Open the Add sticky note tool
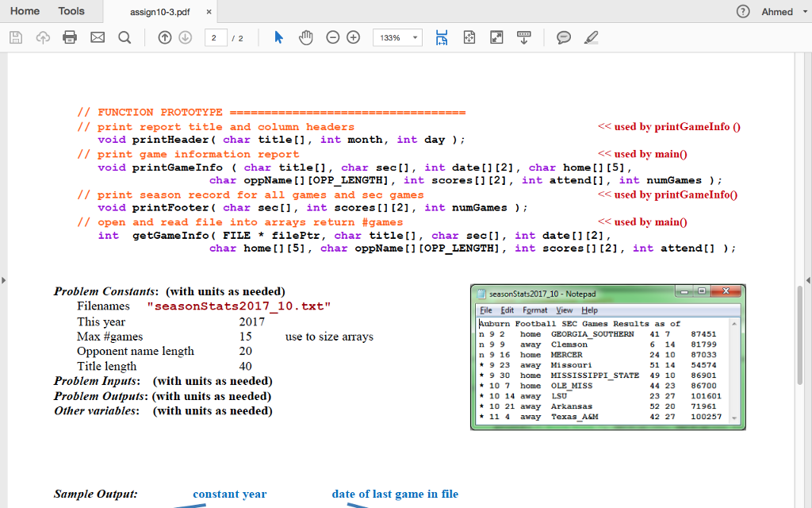812x508 pixels. pos(564,37)
